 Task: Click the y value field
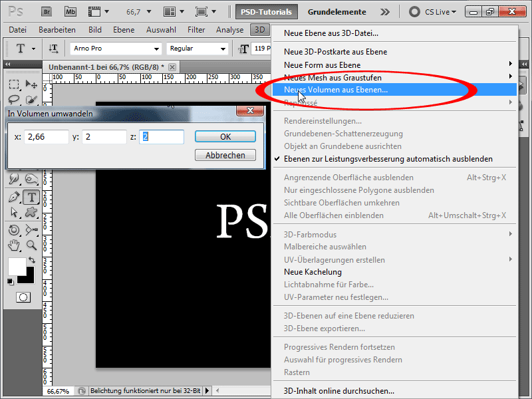[104, 137]
